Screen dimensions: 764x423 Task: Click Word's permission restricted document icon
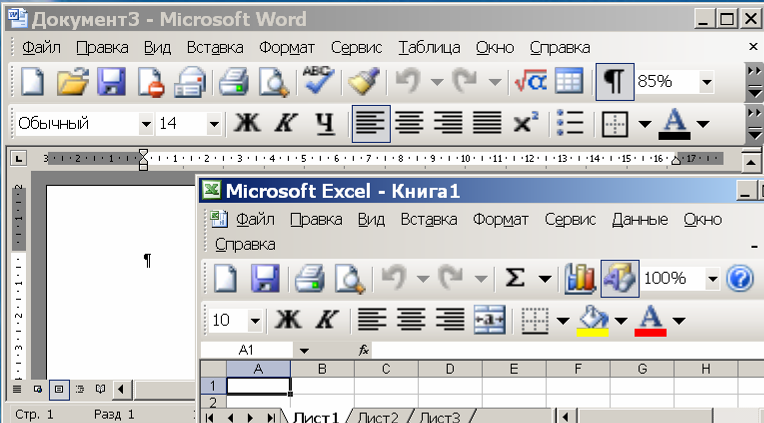coord(151,81)
